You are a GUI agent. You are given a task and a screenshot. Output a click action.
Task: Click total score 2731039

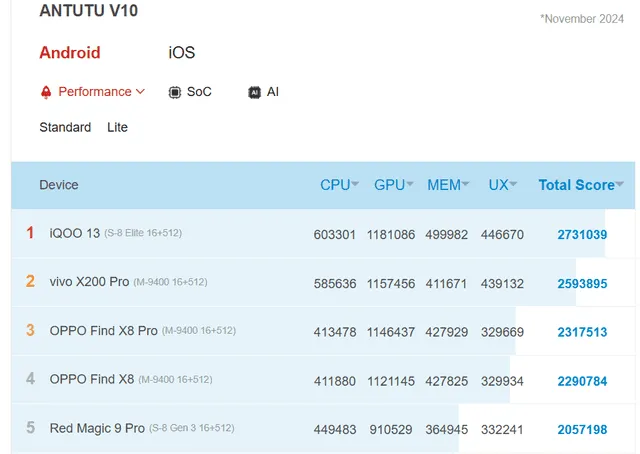click(x=582, y=235)
